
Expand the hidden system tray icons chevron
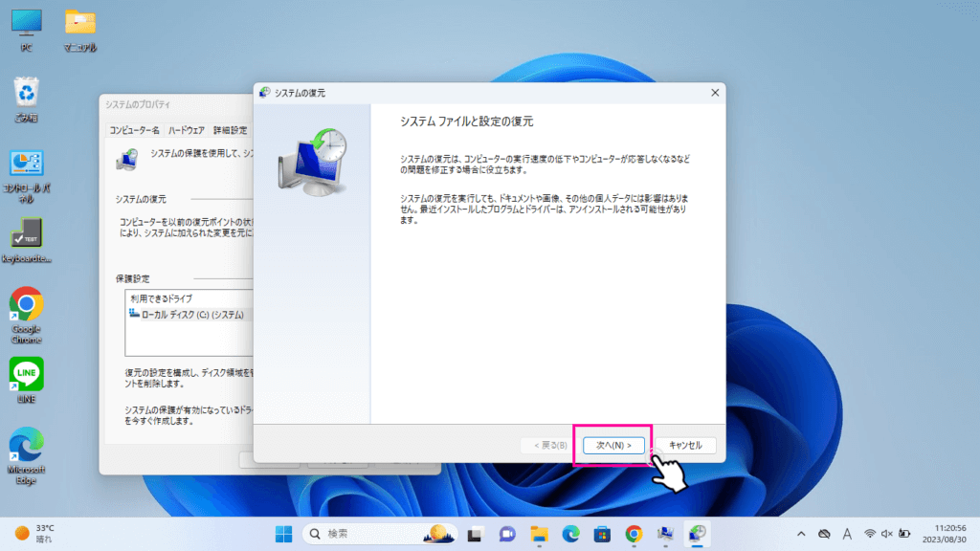point(801,533)
